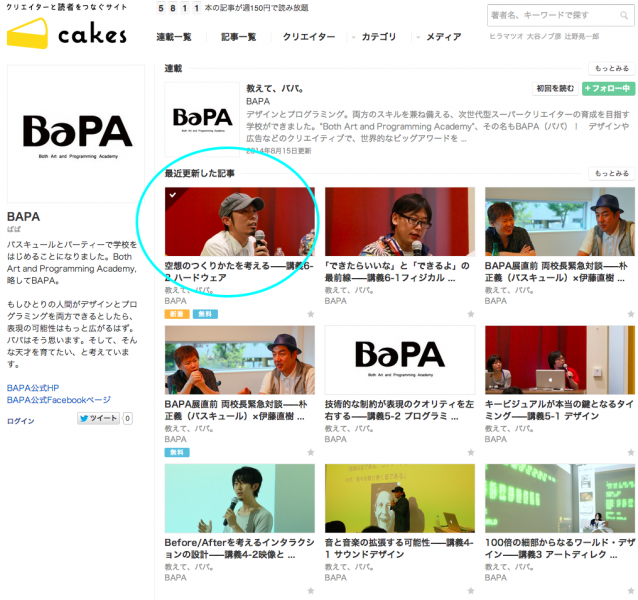Open the Before/Afterを考えるインタラクション title
Image resolution: width=638 pixels, height=600 pixels.
(239, 548)
